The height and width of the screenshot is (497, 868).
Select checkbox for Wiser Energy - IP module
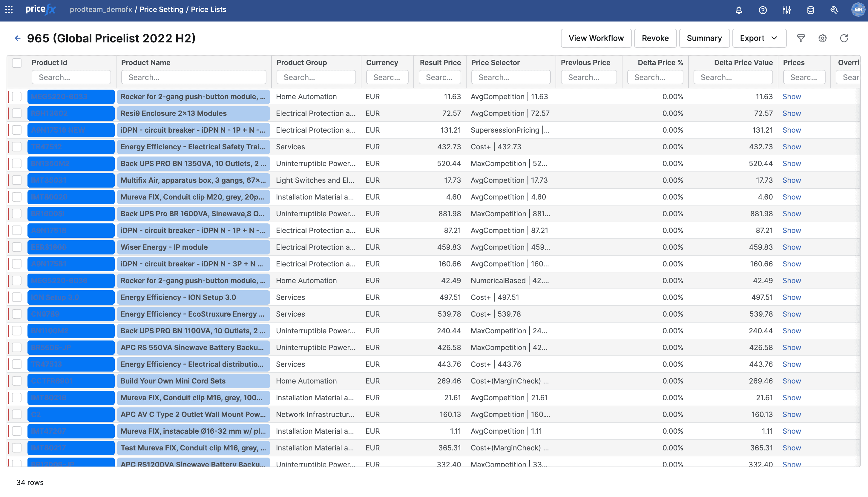(x=17, y=247)
